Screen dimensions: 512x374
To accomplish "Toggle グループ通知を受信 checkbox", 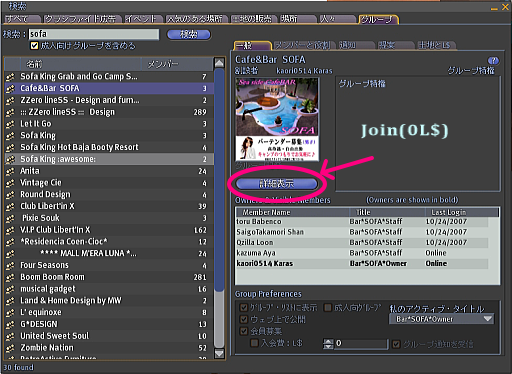I will [396, 344].
